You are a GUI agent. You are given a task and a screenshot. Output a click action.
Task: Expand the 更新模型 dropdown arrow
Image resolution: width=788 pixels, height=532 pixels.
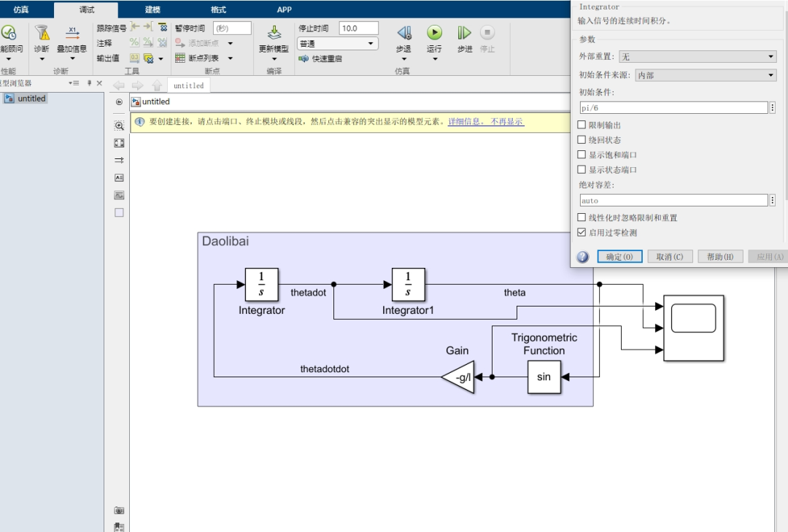[274, 59]
